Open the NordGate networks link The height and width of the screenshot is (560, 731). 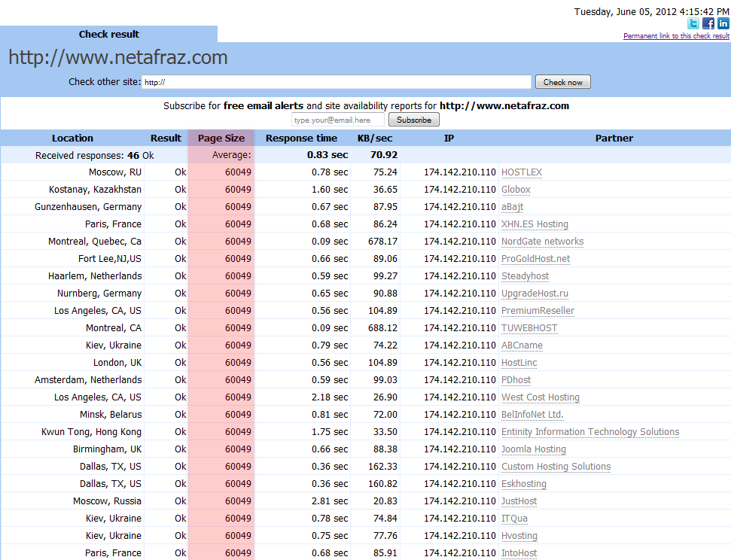(x=542, y=241)
